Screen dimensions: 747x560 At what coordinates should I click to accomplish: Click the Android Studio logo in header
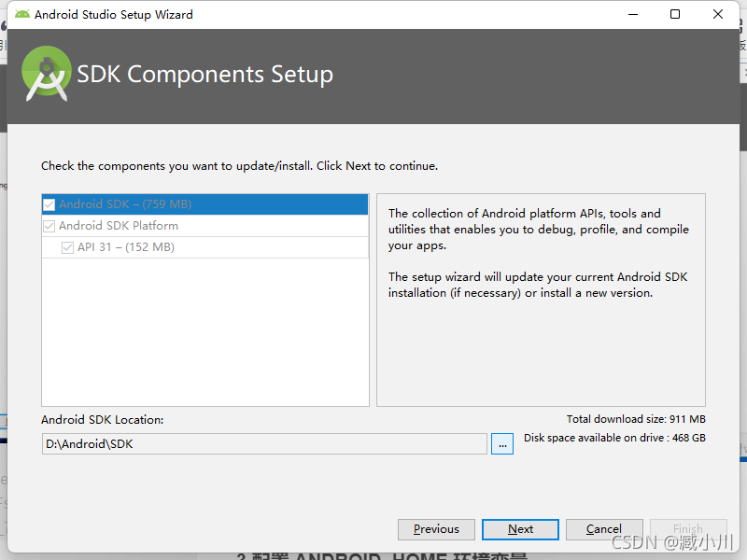click(47, 74)
